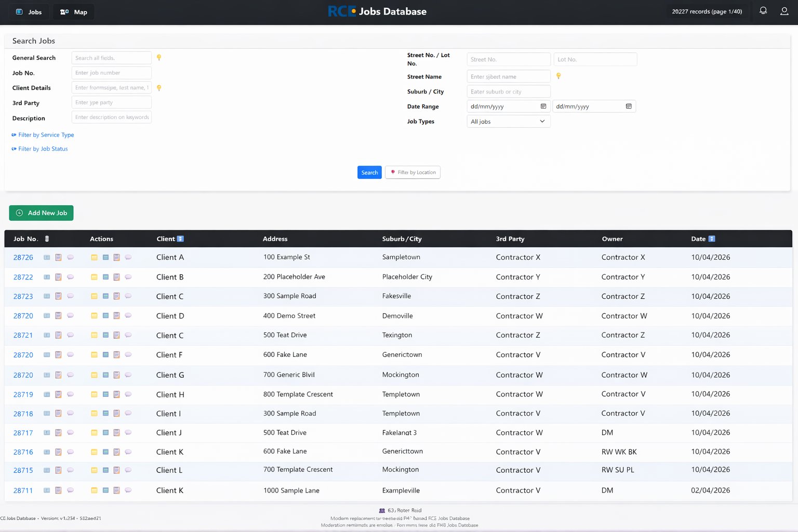Open the user profile icon
Viewport: 798px width, 532px height.
(x=784, y=10)
